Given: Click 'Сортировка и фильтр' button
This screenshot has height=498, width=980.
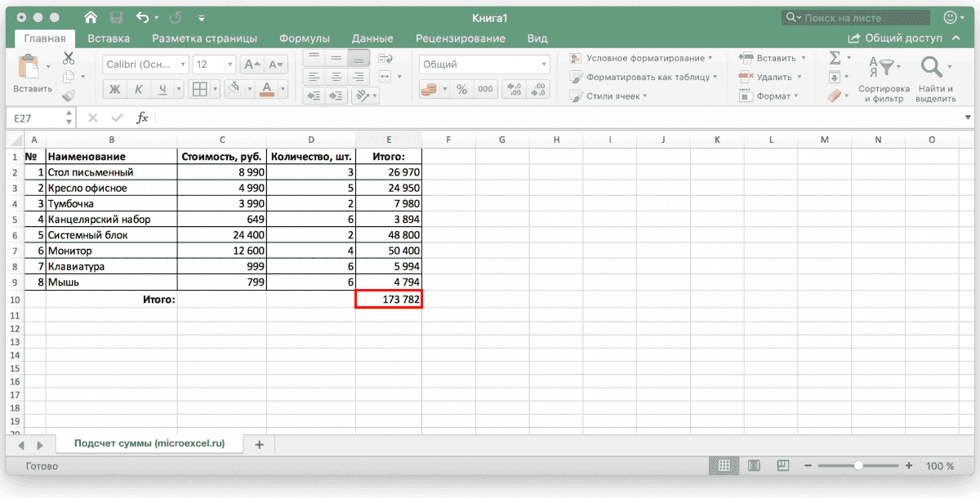Looking at the screenshot, I should [x=884, y=78].
